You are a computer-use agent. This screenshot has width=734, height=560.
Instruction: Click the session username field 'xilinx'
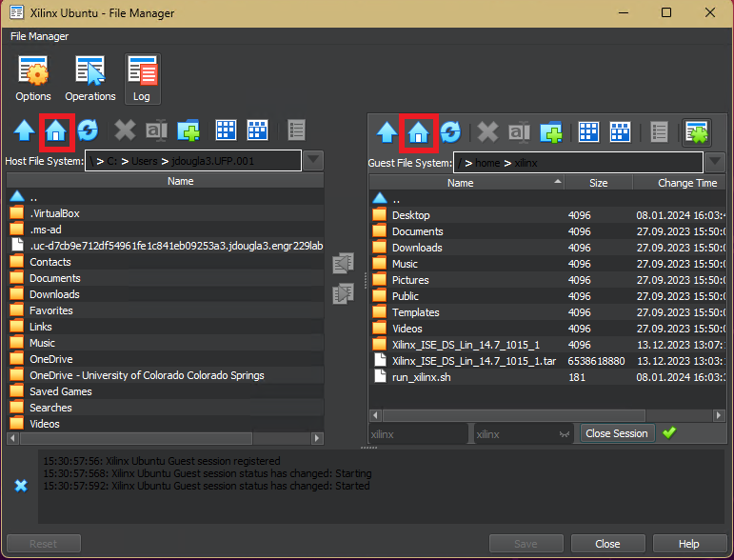click(x=418, y=434)
